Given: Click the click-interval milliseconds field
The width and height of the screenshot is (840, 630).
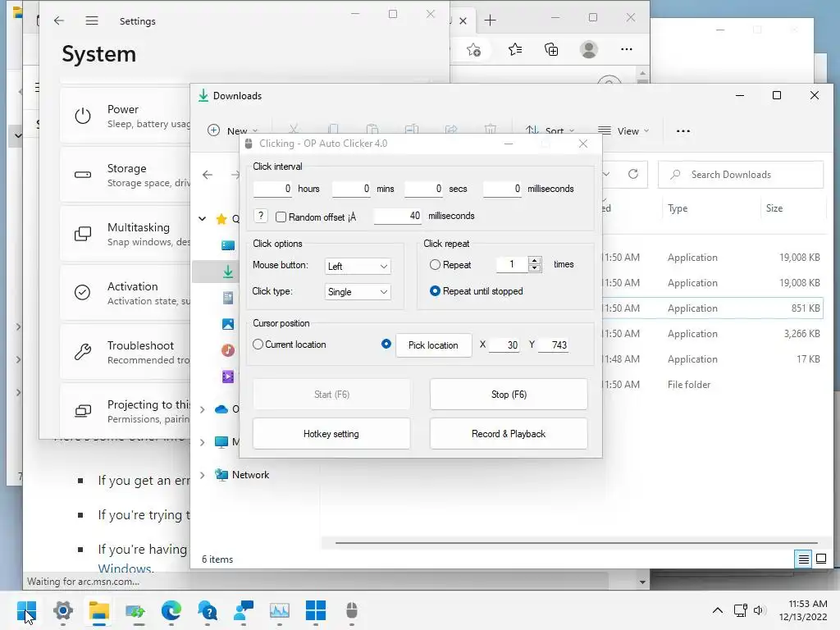Looking at the screenshot, I should [503, 189].
